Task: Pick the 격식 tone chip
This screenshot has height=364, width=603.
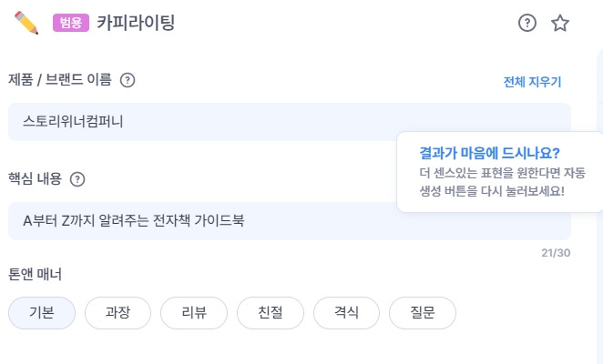Action: click(x=346, y=312)
